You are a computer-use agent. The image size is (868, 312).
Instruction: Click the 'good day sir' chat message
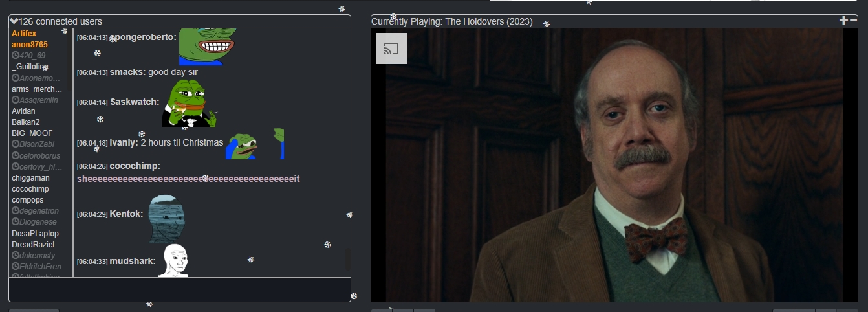click(173, 72)
